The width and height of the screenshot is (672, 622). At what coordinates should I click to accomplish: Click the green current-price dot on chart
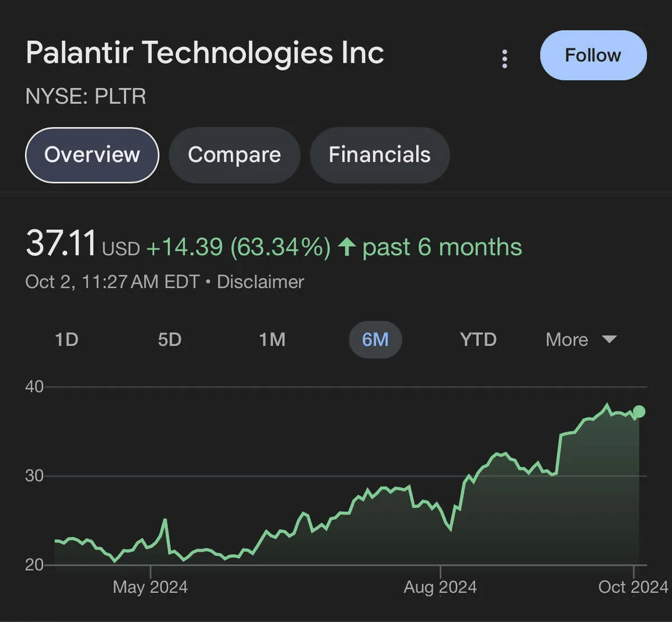(x=639, y=411)
